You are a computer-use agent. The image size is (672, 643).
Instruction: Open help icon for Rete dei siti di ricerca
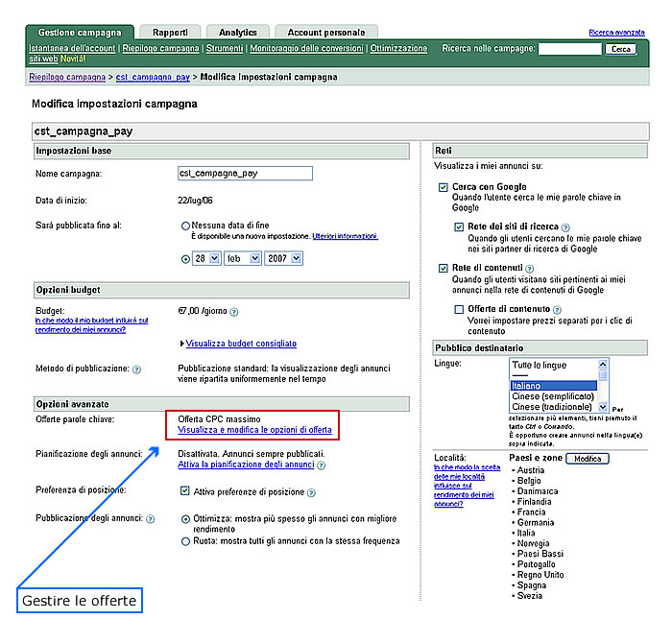point(565,227)
